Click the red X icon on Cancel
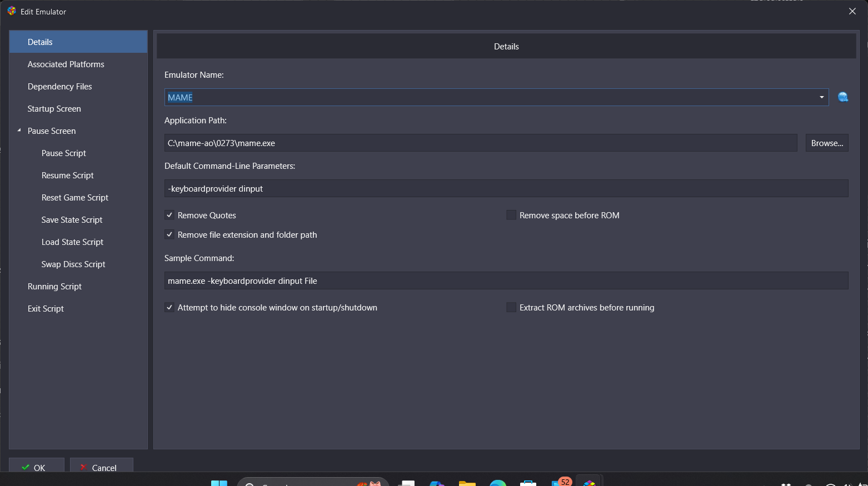This screenshot has width=868, height=486. point(83,468)
